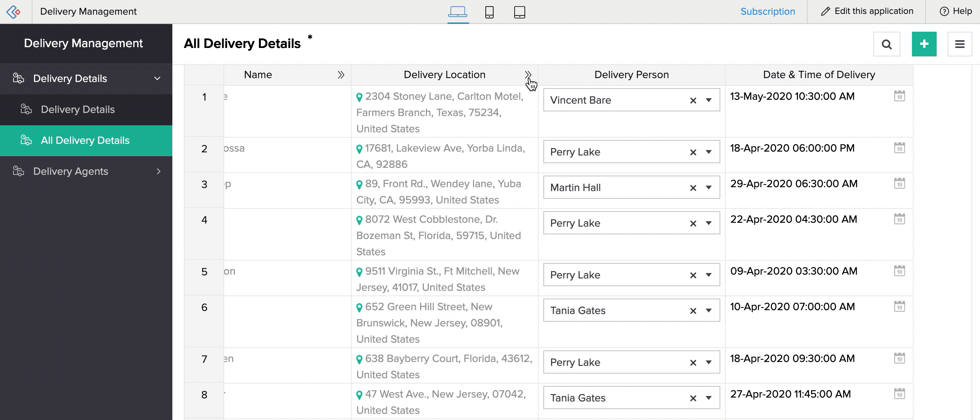This screenshot has width=980, height=420.
Task: Open the Help menu
Action: pyautogui.click(x=955, y=11)
